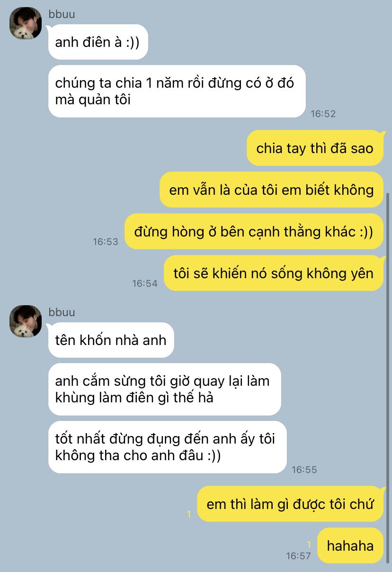This screenshot has width=392, height=572.
Task: Tap the yellow "chia tay thì đã sao" bubble
Action: click(315, 148)
